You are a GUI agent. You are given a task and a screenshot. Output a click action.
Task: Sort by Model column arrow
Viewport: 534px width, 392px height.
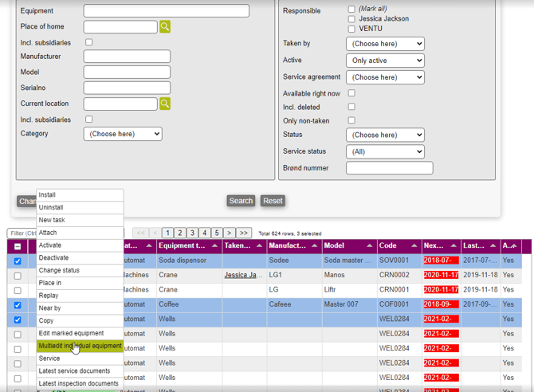pos(370,245)
